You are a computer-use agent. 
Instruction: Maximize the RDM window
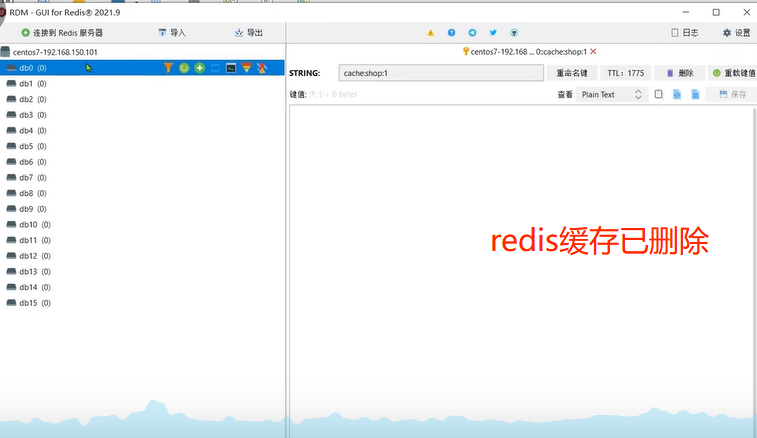pos(716,12)
